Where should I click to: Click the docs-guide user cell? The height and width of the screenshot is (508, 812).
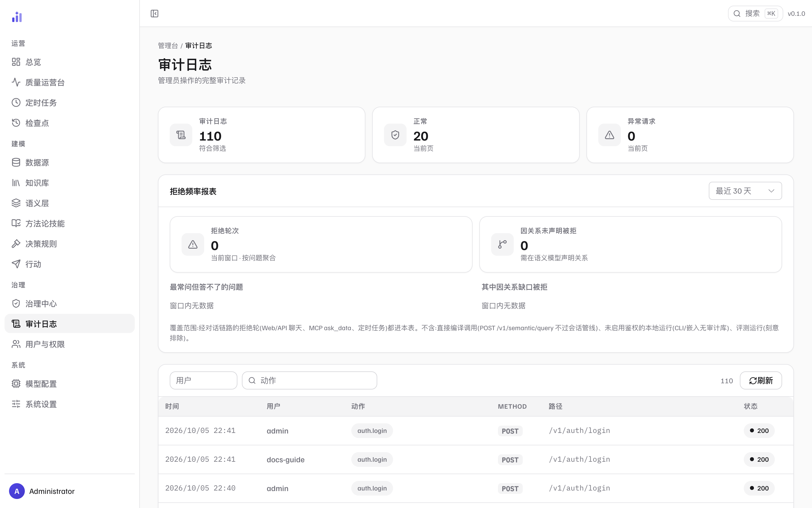286,460
